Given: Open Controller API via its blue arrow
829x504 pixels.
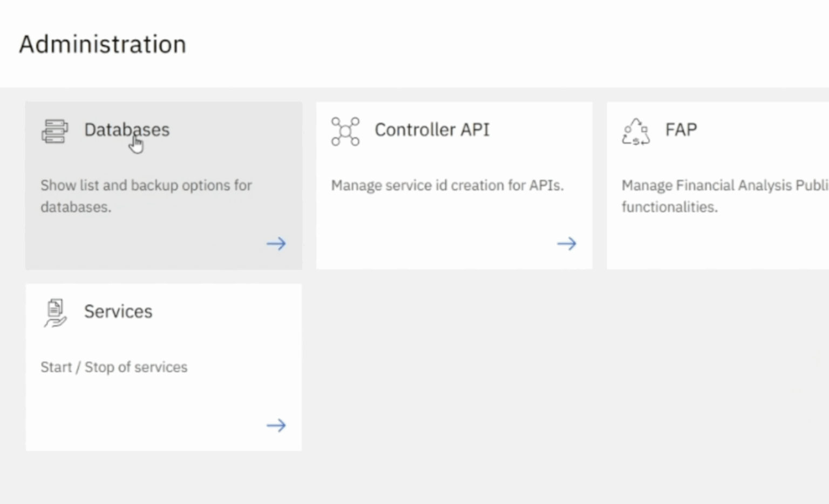Looking at the screenshot, I should (567, 244).
